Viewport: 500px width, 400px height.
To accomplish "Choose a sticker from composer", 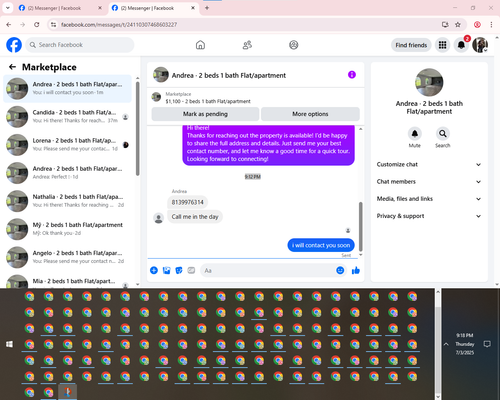I will pos(179,270).
